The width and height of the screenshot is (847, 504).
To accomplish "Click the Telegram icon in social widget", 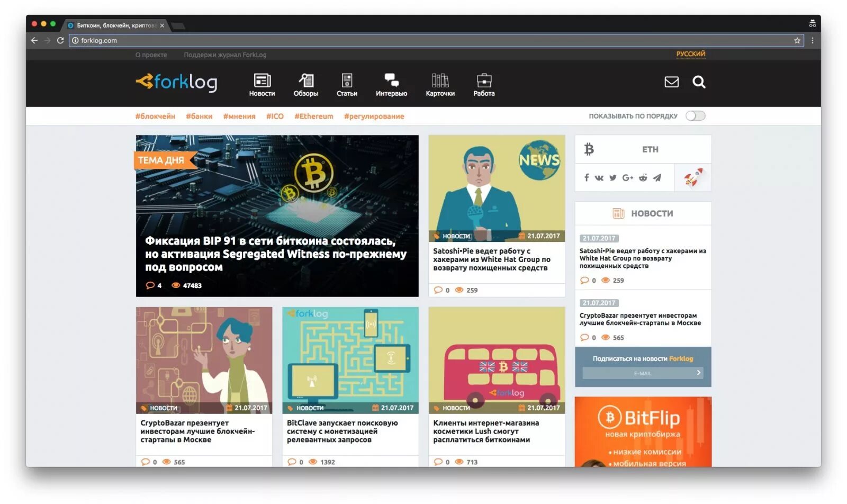I will tap(657, 178).
